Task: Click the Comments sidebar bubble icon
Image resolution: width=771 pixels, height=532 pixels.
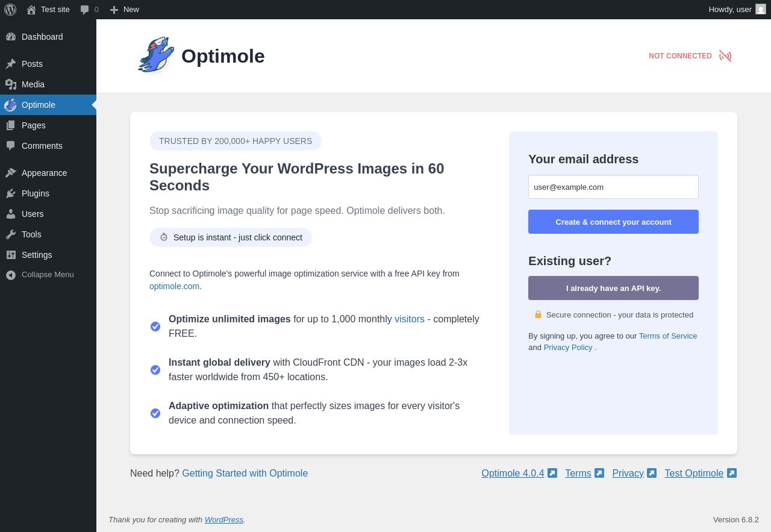Action: click(x=11, y=146)
